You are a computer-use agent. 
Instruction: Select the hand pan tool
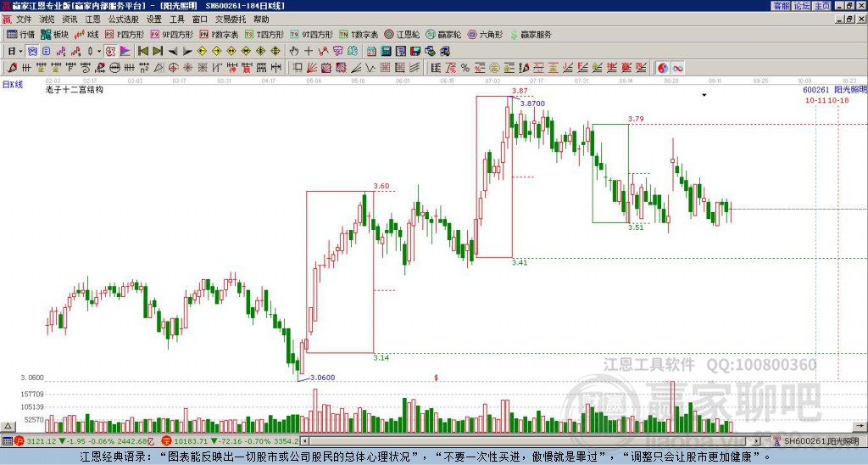(294, 52)
